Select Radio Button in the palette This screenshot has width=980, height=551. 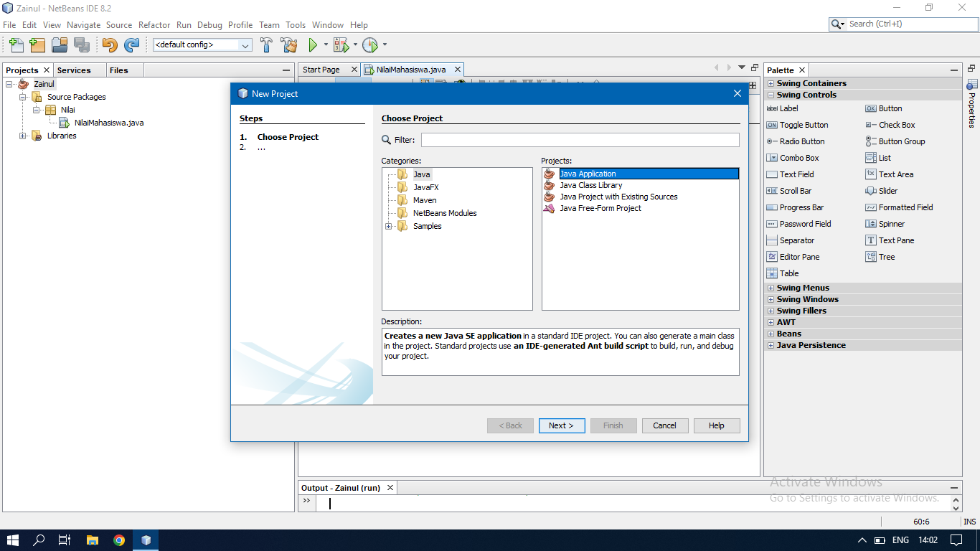tap(796, 141)
